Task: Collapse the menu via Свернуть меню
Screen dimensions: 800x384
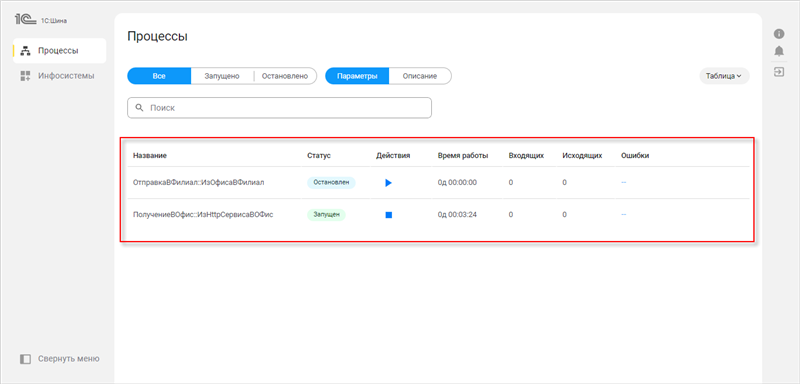Action: [x=60, y=359]
